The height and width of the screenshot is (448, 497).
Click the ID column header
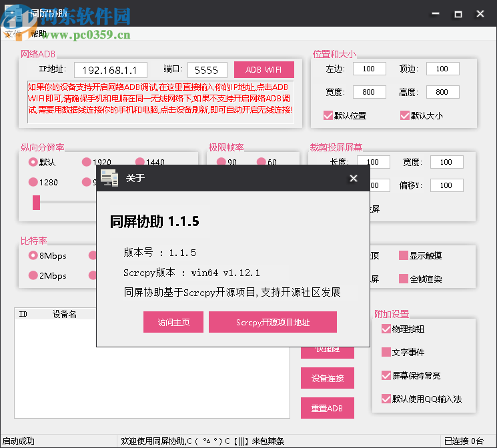[x=23, y=314]
